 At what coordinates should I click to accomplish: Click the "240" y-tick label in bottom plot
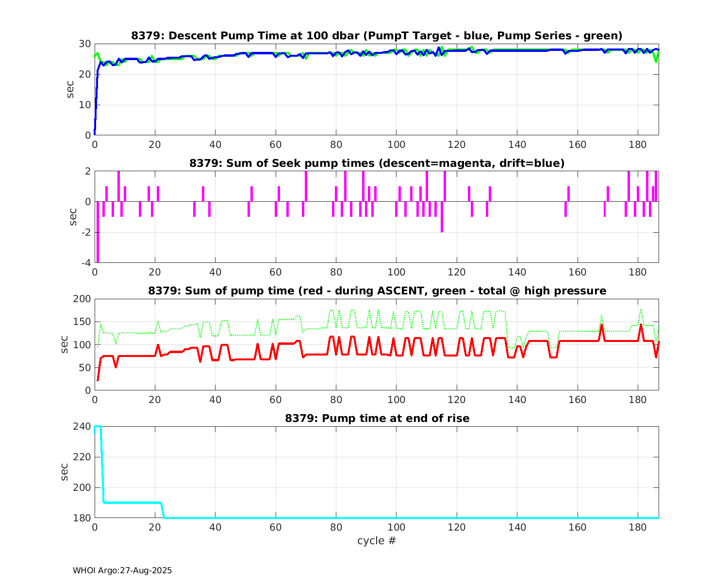pyautogui.click(x=83, y=426)
